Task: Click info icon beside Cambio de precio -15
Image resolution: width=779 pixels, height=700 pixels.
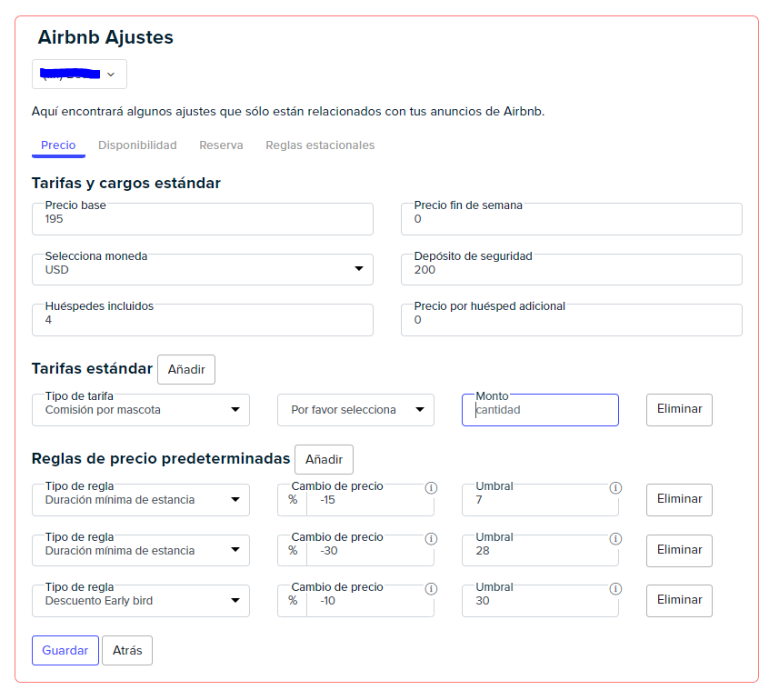Action: (x=431, y=488)
